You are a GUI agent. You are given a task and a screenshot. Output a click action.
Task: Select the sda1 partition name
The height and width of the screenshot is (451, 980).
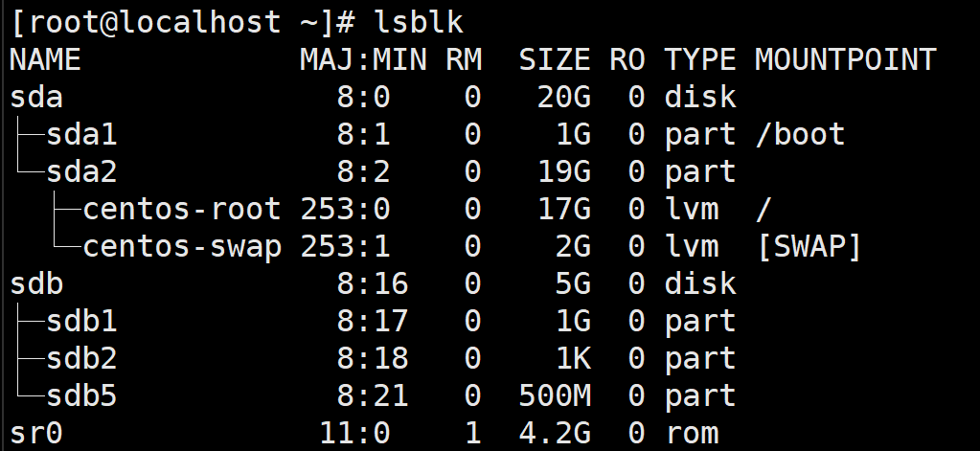tap(81, 134)
